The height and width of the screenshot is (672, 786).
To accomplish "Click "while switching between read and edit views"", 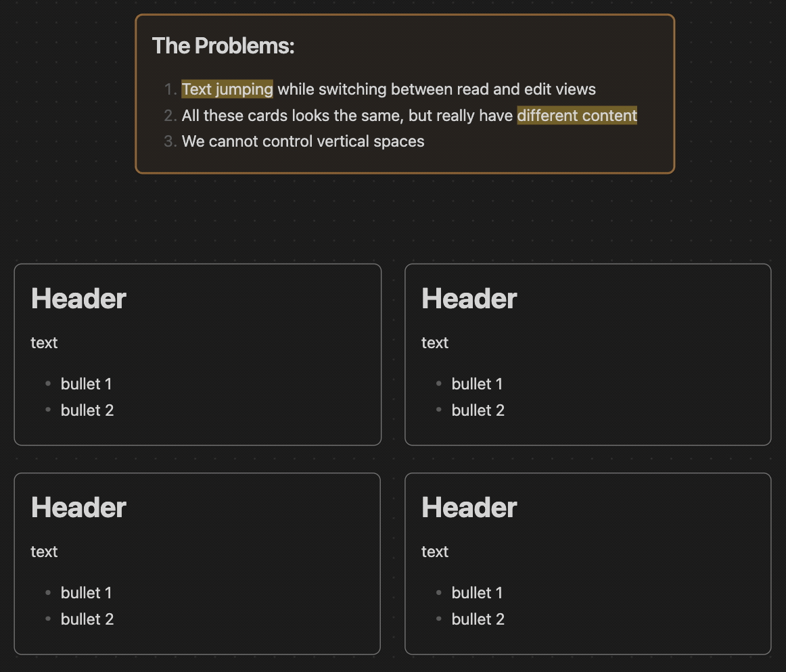I will [x=436, y=89].
